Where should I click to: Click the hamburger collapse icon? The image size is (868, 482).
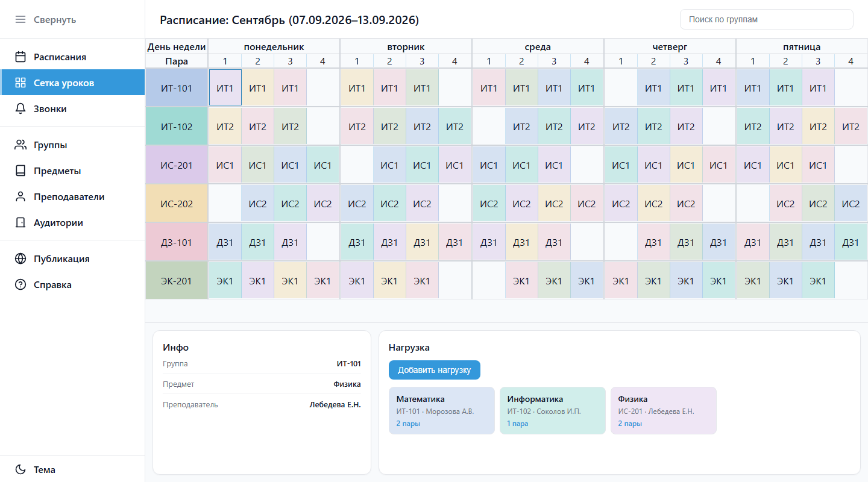click(20, 19)
